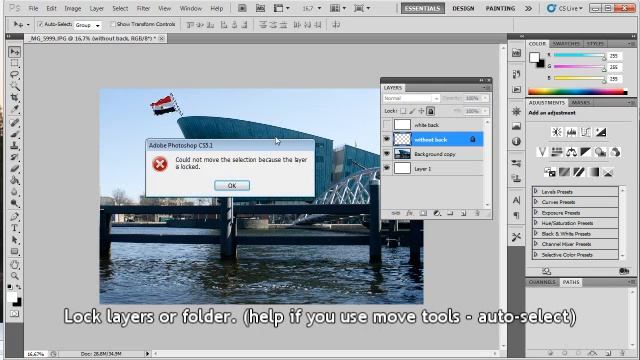Click the red R color slider
This screenshot has height=360, width=640.
(579, 56)
